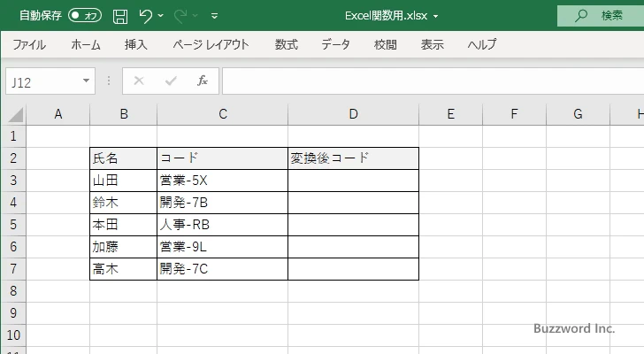This screenshot has width=644, height=354.
Task: Click the formula bar Enter checkmark icon
Action: [171, 81]
